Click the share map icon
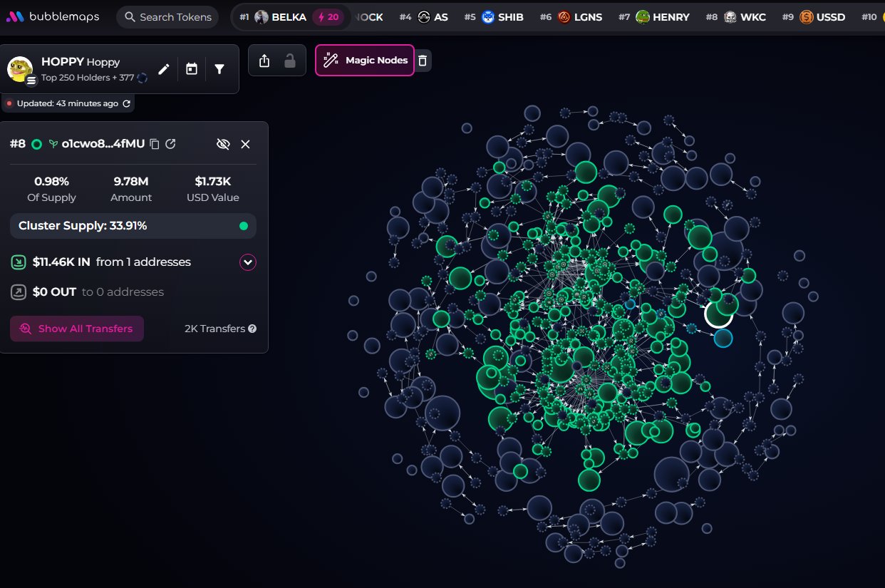Viewport: 885px width, 588px height. (x=264, y=61)
